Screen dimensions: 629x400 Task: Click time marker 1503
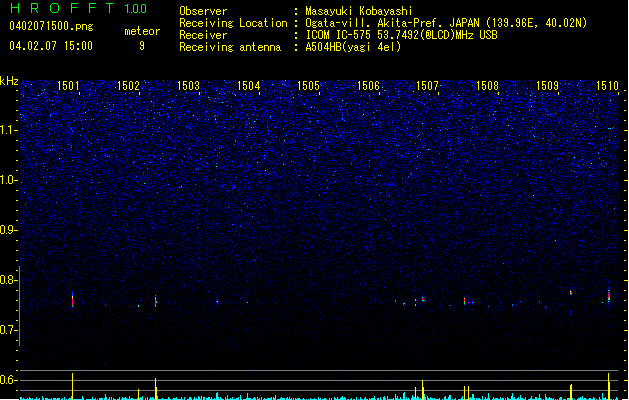(x=188, y=86)
